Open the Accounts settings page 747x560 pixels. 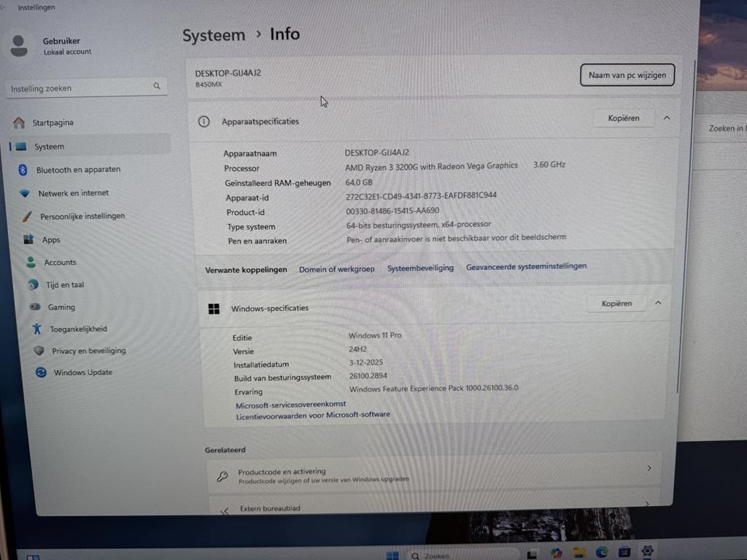[x=60, y=262]
